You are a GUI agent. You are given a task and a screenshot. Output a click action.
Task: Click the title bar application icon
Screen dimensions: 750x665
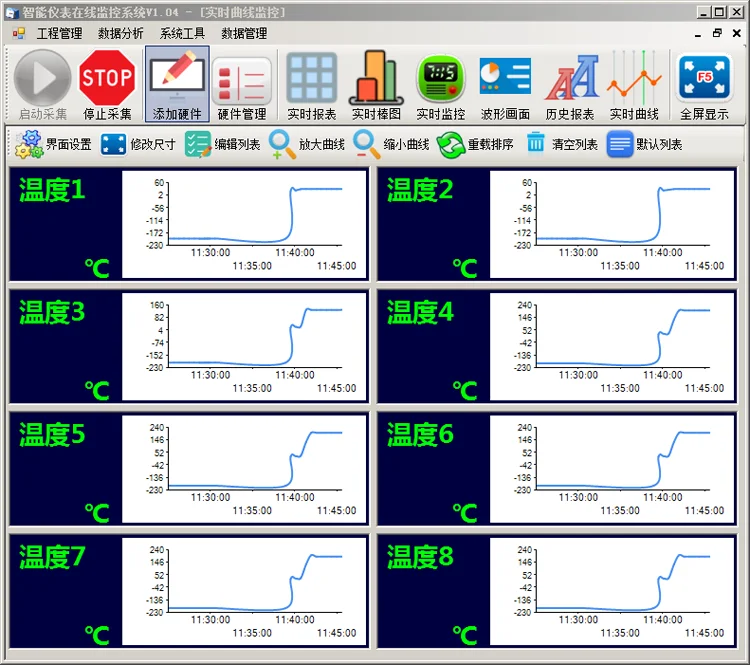point(12,13)
